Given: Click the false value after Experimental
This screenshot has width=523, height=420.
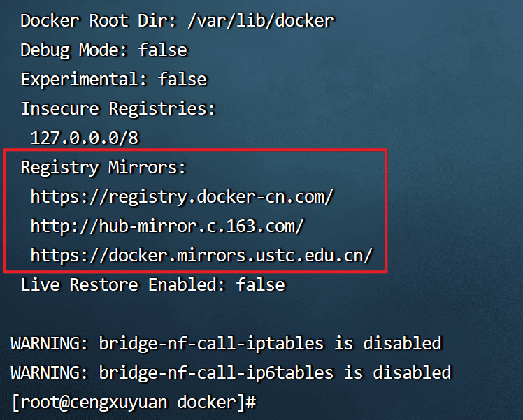Looking at the screenshot, I should tap(182, 79).
